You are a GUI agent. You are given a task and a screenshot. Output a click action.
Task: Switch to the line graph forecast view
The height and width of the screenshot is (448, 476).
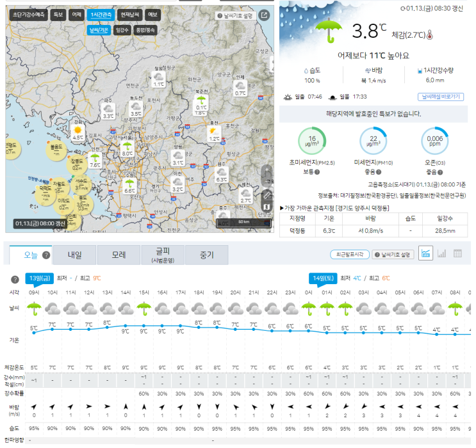425,253
